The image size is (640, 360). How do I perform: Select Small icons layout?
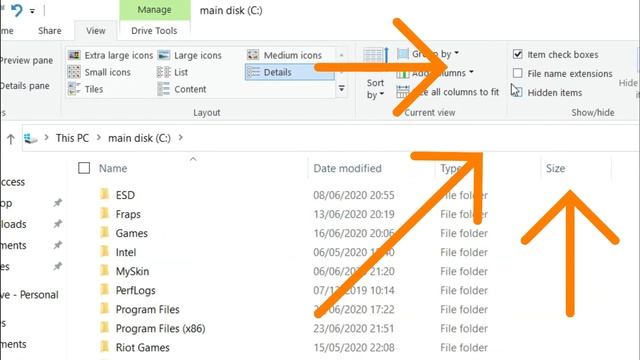pyautogui.click(x=99, y=72)
